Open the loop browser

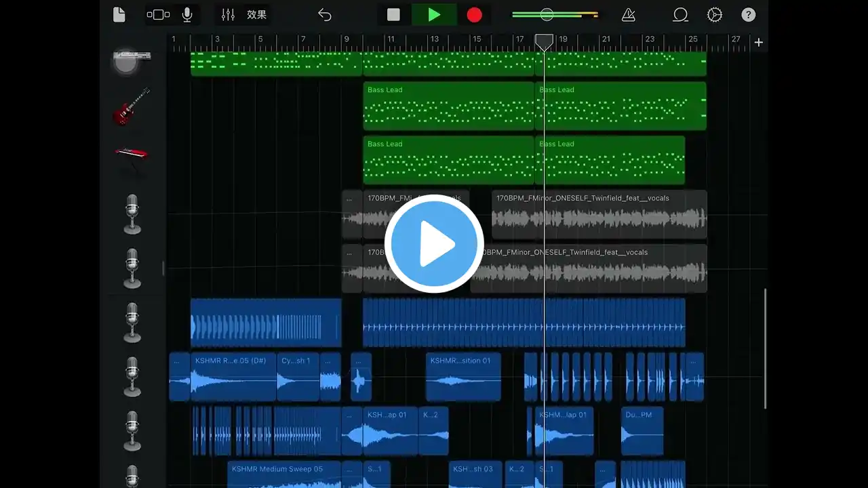tap(680, 14)
